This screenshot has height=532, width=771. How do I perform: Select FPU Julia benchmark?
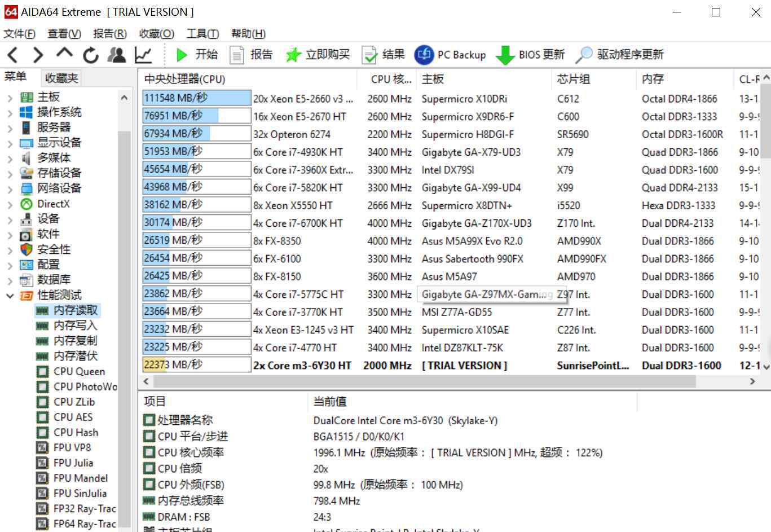pyautogui.click(x=65, y=463)
